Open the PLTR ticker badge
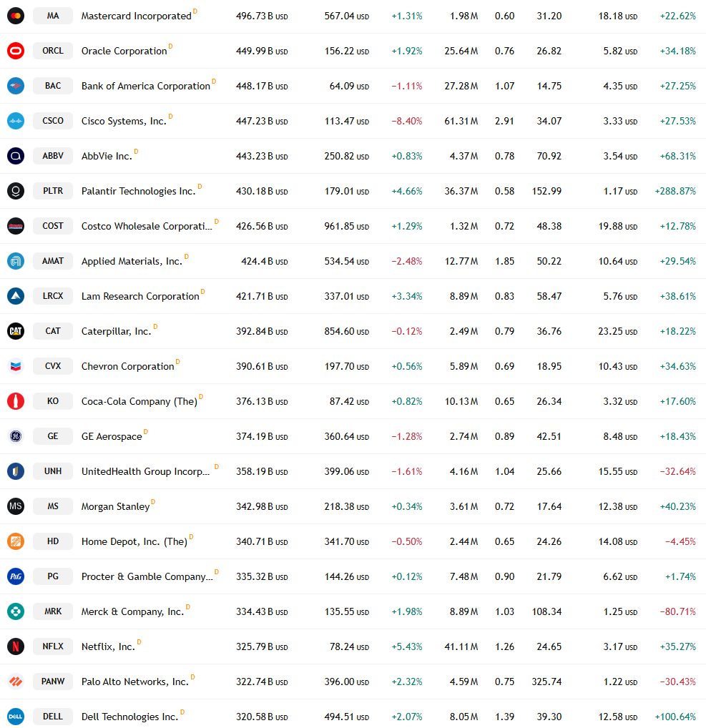 click(x=53, y=191)
